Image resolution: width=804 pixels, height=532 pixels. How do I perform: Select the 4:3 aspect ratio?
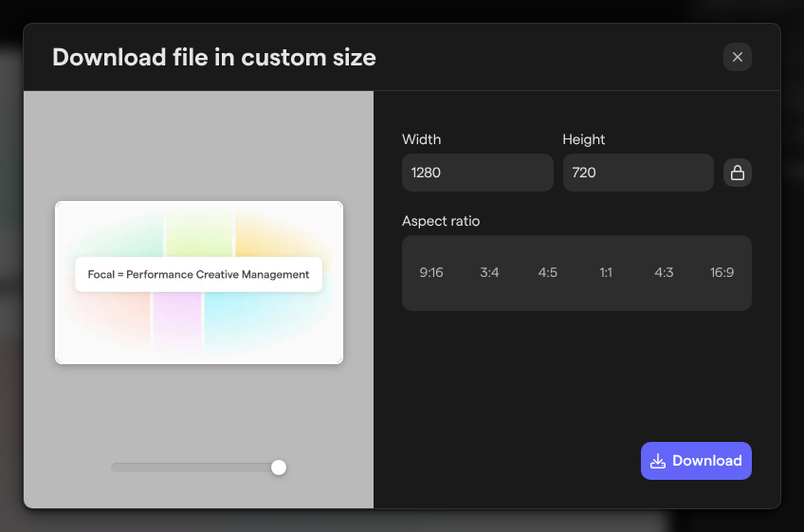coord(664,272)
